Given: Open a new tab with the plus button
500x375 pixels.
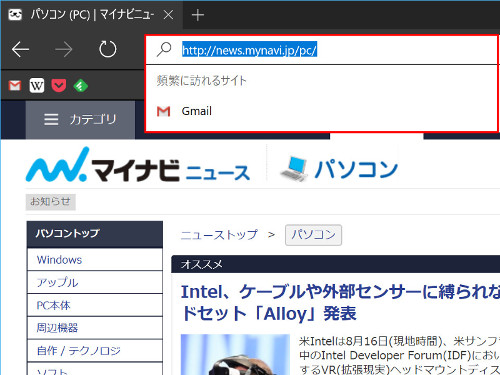Looking at the screenshot, I should pyautogui.click(x=198, y=15).
